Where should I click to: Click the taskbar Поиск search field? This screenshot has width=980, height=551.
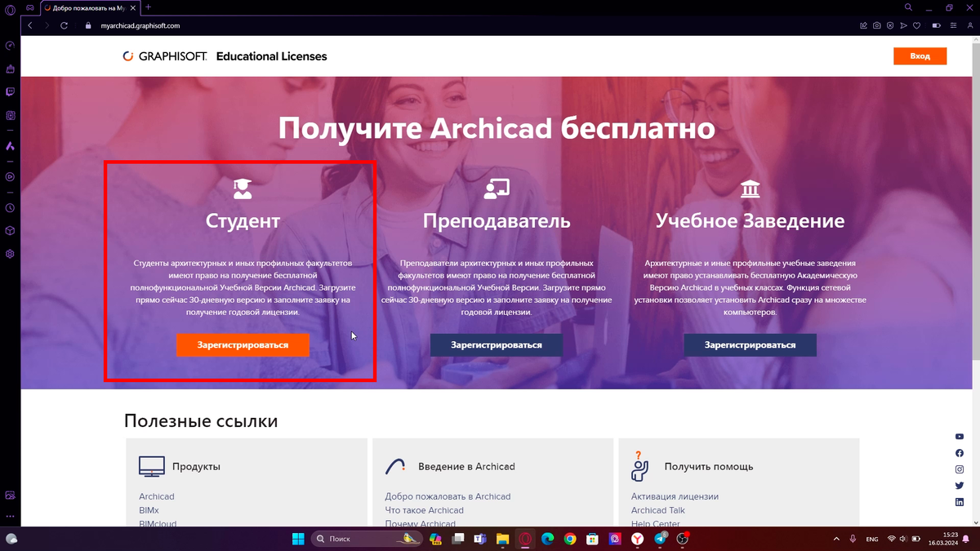tap(367, 539)
